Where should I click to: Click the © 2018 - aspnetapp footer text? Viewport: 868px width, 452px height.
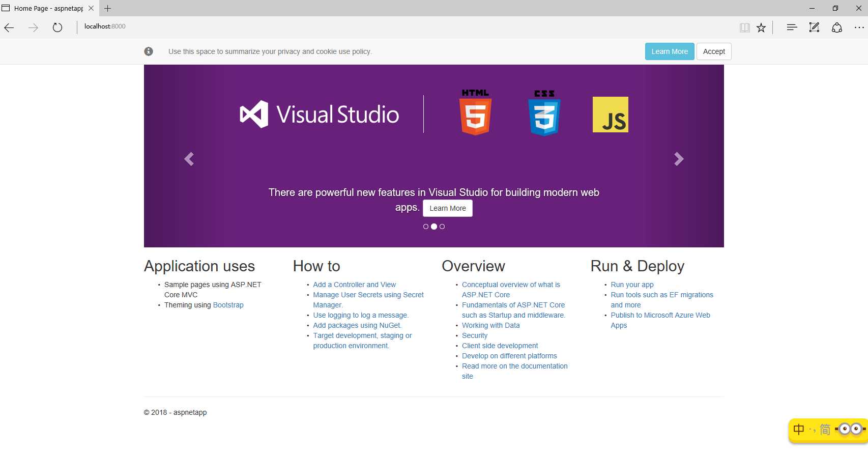(x=175, y=412)
